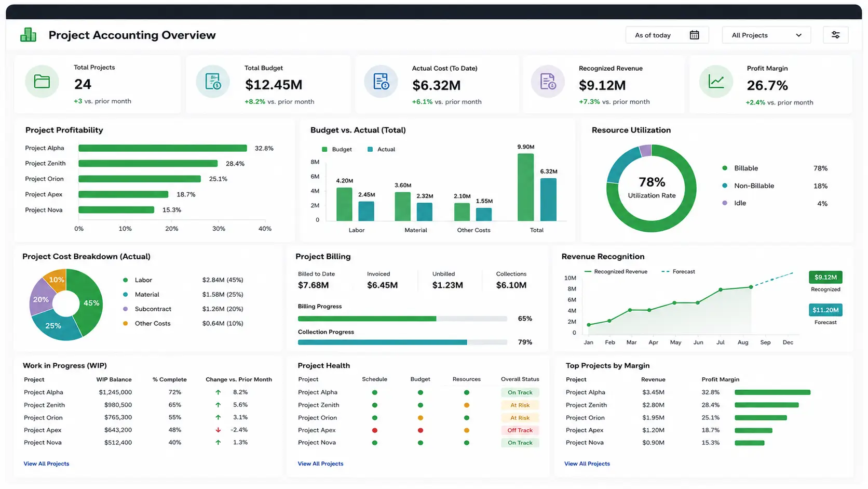Click Project Alpha green Schedule status dot
This screenshot has width=868, height=489.
[x=374, y=392]
